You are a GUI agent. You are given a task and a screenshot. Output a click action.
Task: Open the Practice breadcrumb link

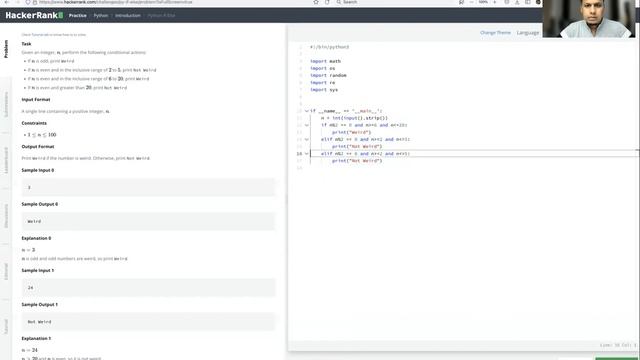(78, 16)
